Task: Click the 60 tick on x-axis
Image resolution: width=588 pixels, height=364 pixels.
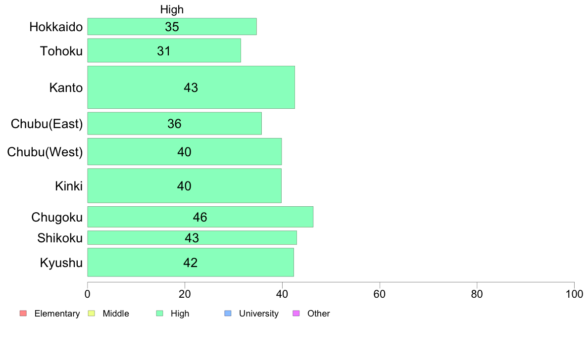Action: click(380, 294)
